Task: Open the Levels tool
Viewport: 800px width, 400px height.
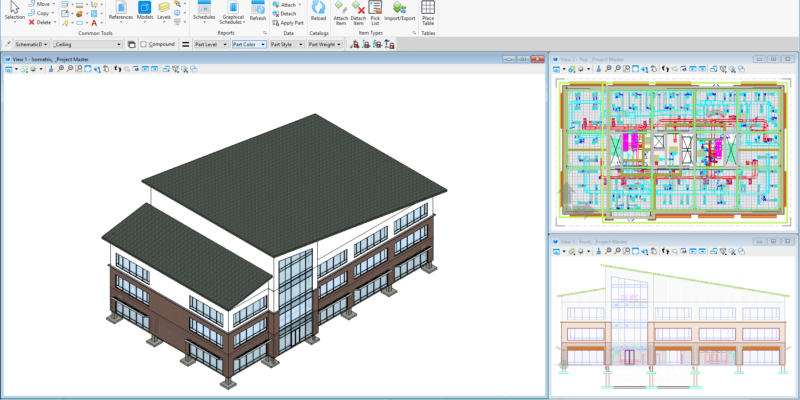Action: pyautogui.click(x=164, y=11)
